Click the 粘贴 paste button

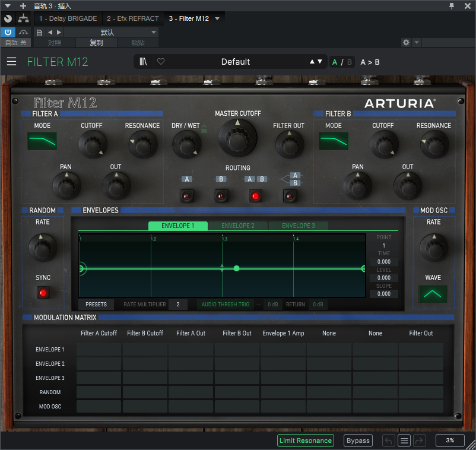click(x=138, y=43)
